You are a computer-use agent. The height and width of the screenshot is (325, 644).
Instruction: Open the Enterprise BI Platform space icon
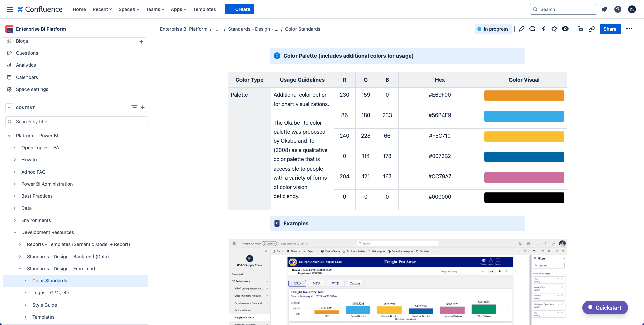click(9, 29)
